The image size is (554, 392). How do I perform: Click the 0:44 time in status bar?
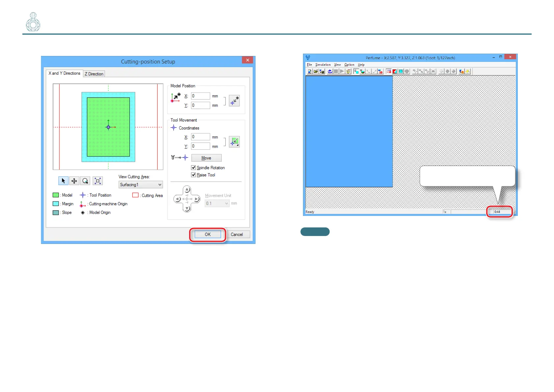coord(497,212)
